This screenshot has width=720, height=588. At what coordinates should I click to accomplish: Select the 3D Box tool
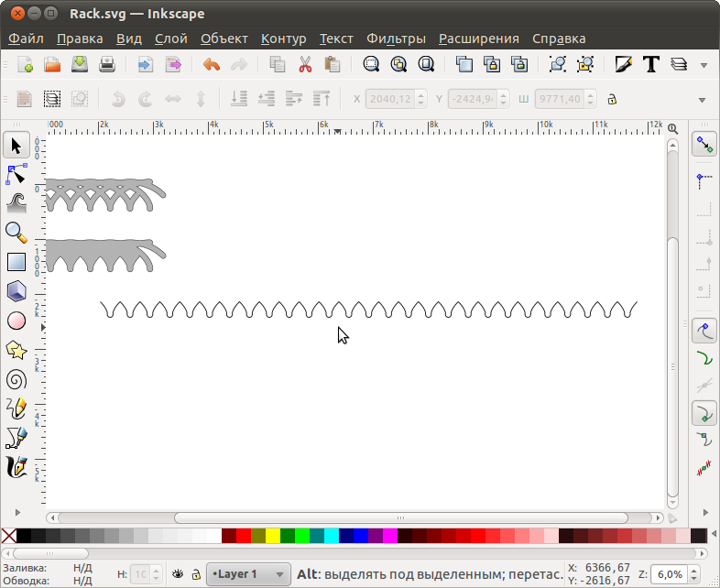click(16, 291)
